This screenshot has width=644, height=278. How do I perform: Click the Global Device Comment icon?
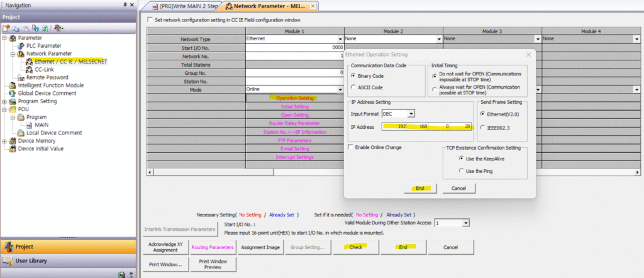pos(13,93)
